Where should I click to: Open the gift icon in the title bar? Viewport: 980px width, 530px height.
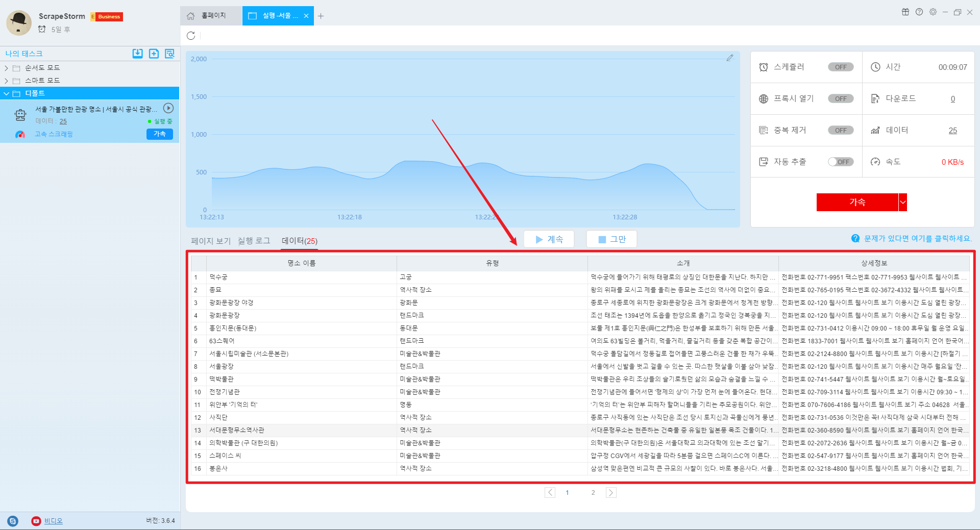point(905,12)
